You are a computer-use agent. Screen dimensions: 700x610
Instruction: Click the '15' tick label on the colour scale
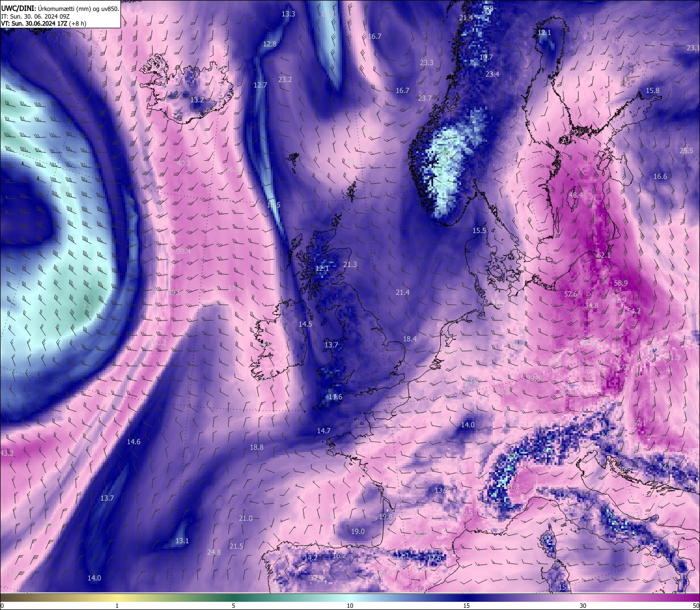pyautogui.click(x=466, y=606)
